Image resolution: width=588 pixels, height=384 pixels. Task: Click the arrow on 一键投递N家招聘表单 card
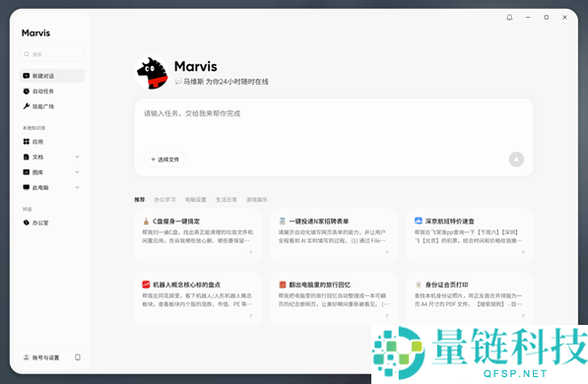pos(387,252)
